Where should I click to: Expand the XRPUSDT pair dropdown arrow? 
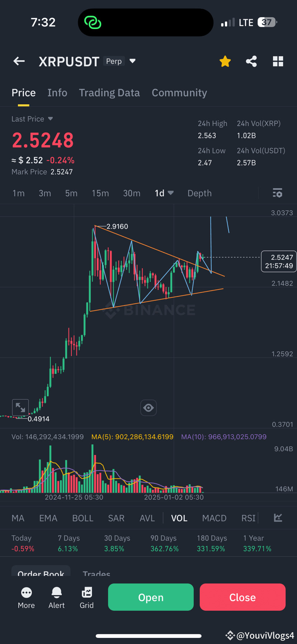click(x=132, y=61)
